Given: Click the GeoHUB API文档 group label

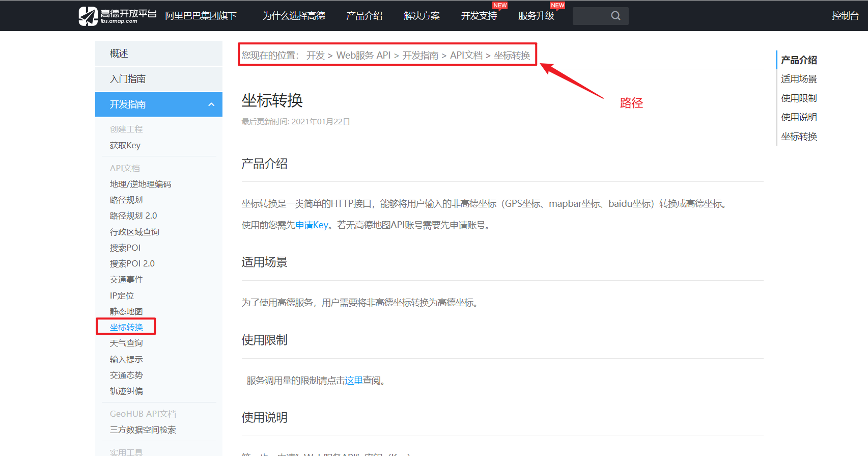Looking at the screenshot, I should pos(143,414).
